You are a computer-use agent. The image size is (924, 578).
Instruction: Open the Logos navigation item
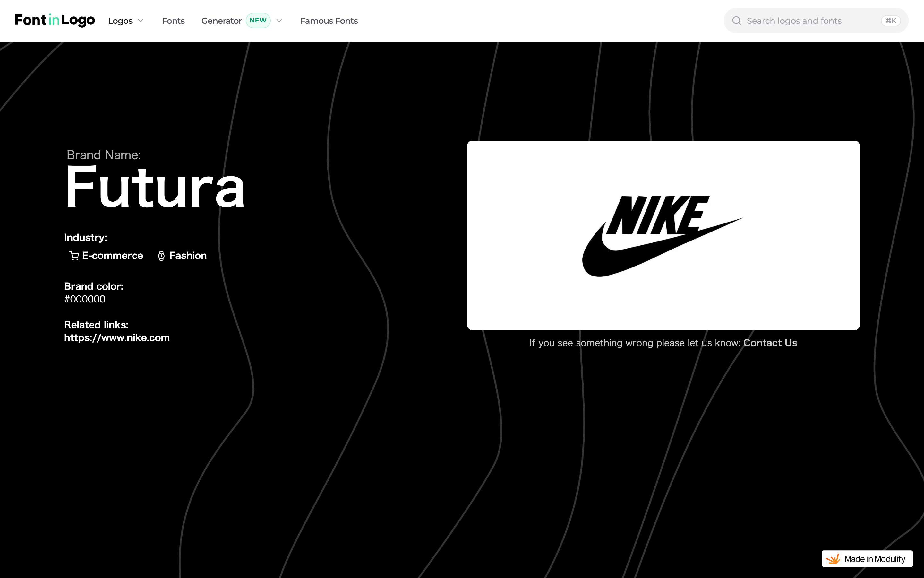tap(120, 21)
